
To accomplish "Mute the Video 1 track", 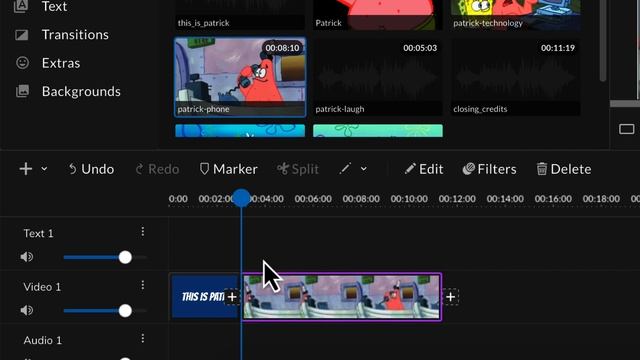I will click(x=27, y=311).
